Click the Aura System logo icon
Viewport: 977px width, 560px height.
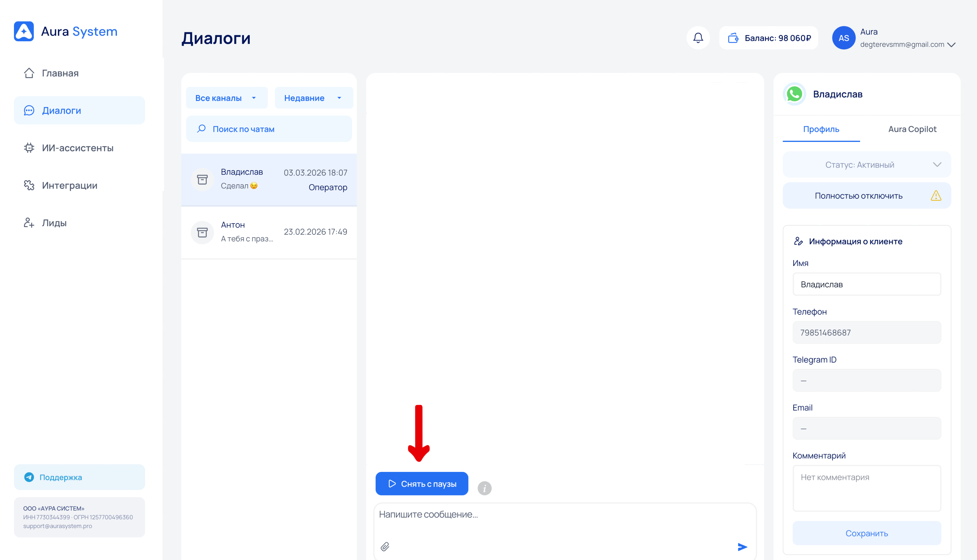[24, 31]
